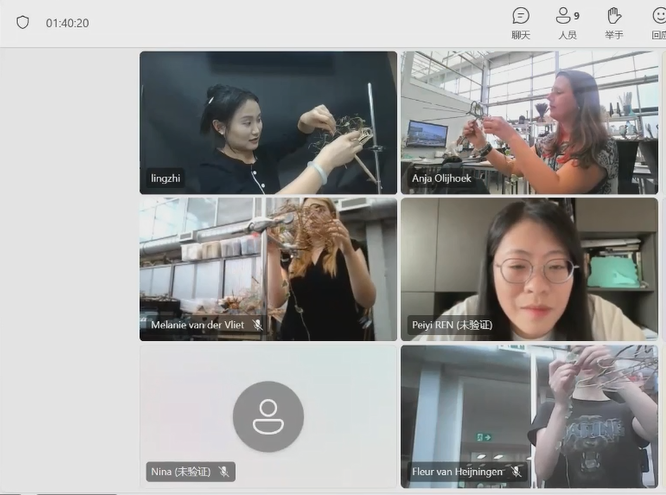Select Anja Olijhoek's video tile

pyautogui.click(x=529, y=120)
